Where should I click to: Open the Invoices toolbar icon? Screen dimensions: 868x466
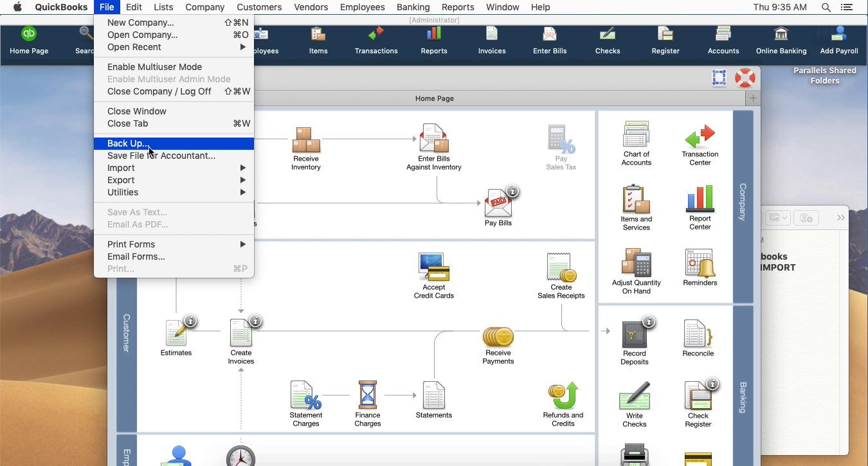point(492,40)
